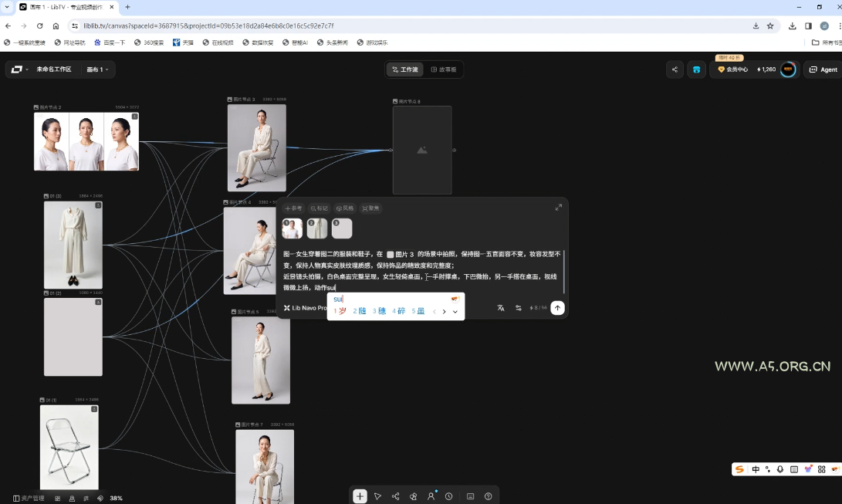
Task: Choose IME candidate 2 随
Action: click(359, 311)
